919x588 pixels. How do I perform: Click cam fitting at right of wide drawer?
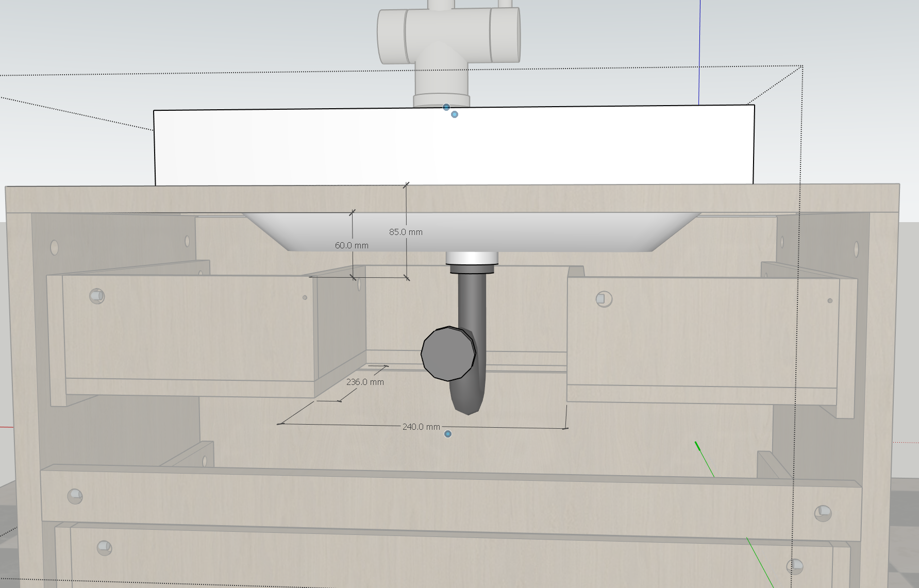coord(822,513)
